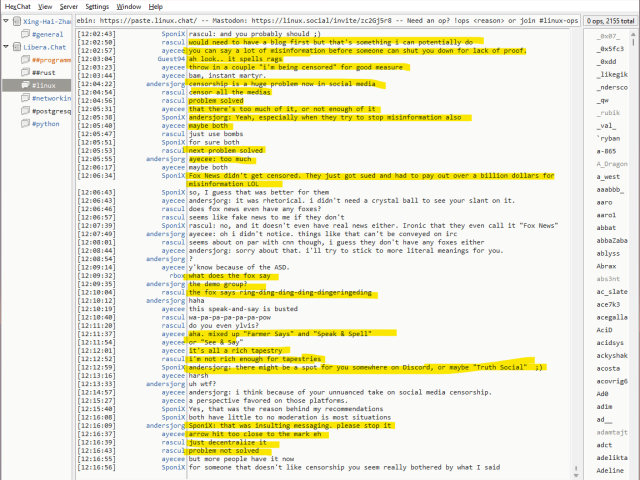
Task: Click the #general channel icon
Action: [25, 33]
